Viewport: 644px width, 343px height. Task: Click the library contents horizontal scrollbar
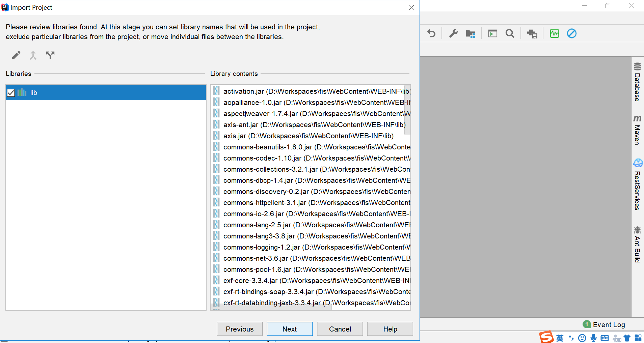[271, 307]
